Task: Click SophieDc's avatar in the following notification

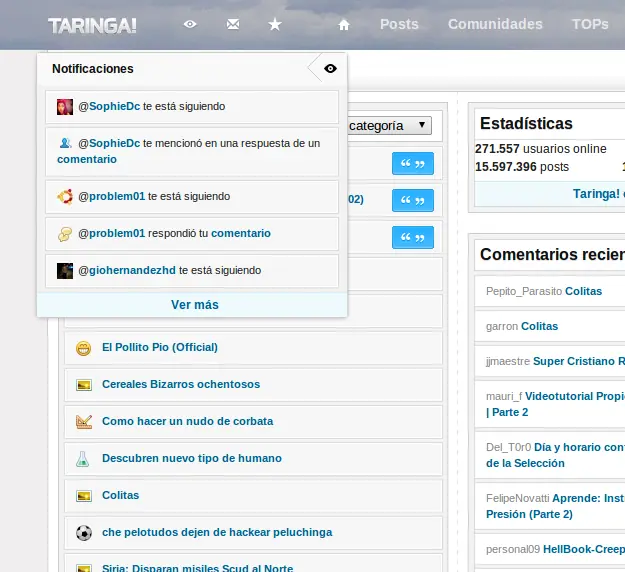Action: coord(65,107)
